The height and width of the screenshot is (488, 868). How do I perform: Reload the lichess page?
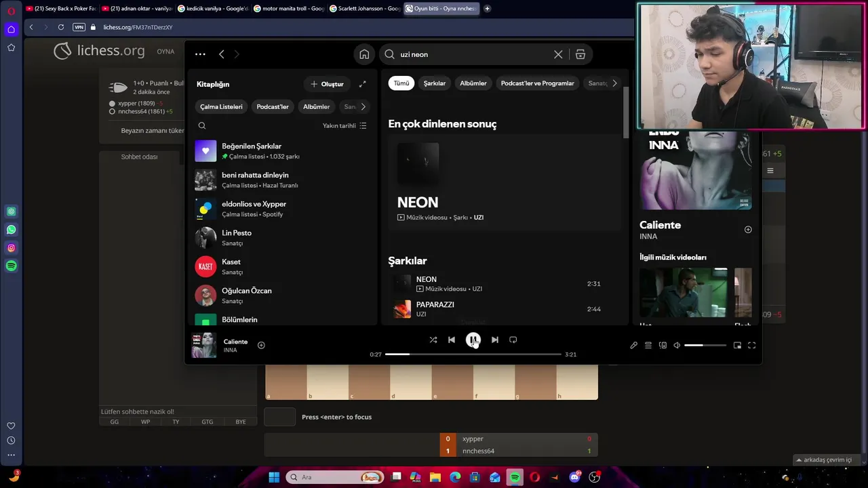[x=61, y=27]
